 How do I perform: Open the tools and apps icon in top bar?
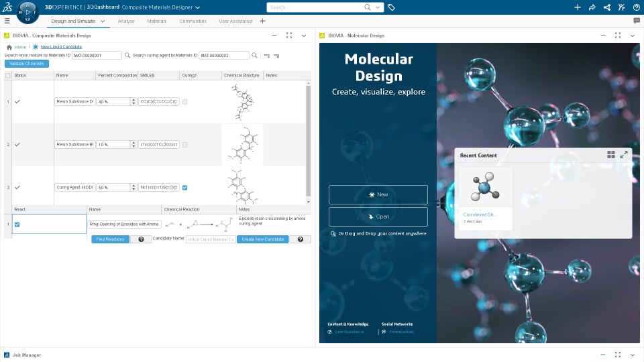pos(621,7)
